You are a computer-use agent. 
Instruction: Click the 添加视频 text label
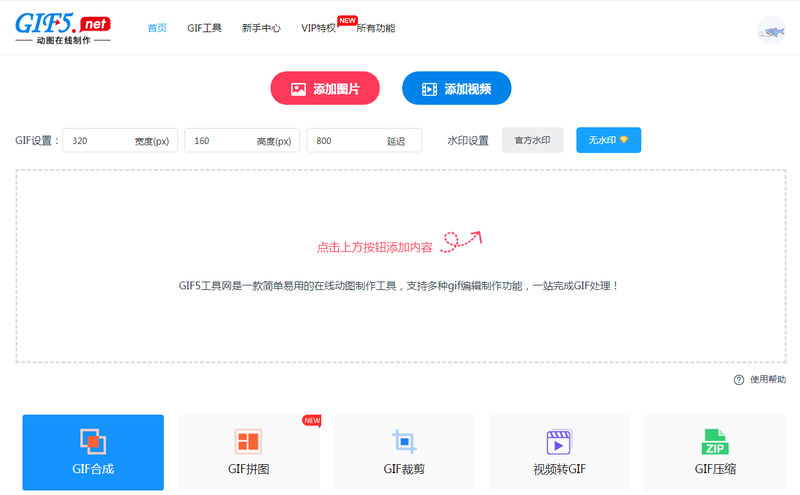pos(468,89)
